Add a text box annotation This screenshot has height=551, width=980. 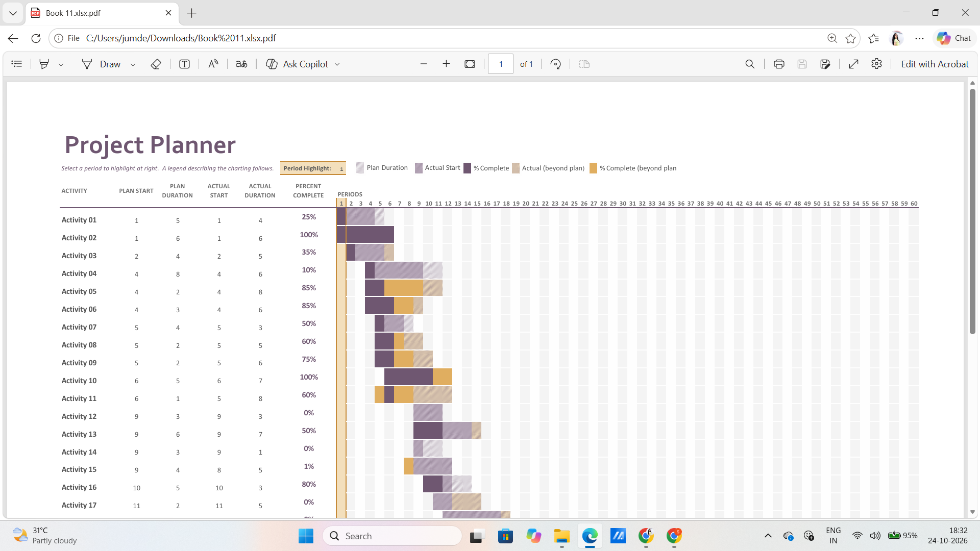(x=184, y=64)
